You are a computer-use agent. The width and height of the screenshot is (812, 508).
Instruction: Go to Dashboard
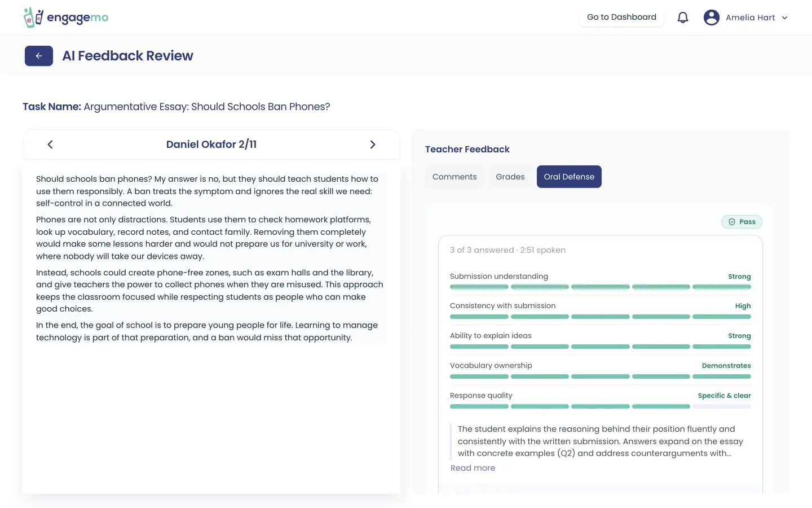[x=621, y=17]
